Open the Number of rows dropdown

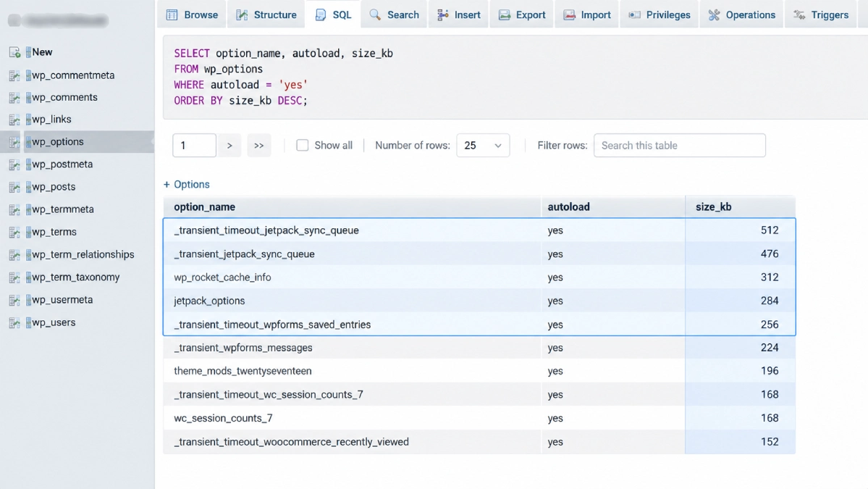click(x=483, y=145)
